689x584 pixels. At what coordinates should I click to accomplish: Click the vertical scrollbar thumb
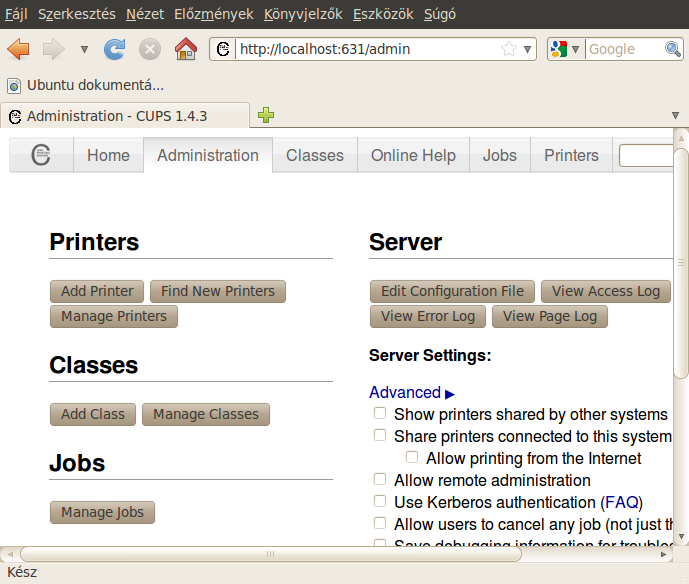pos(681,263)
